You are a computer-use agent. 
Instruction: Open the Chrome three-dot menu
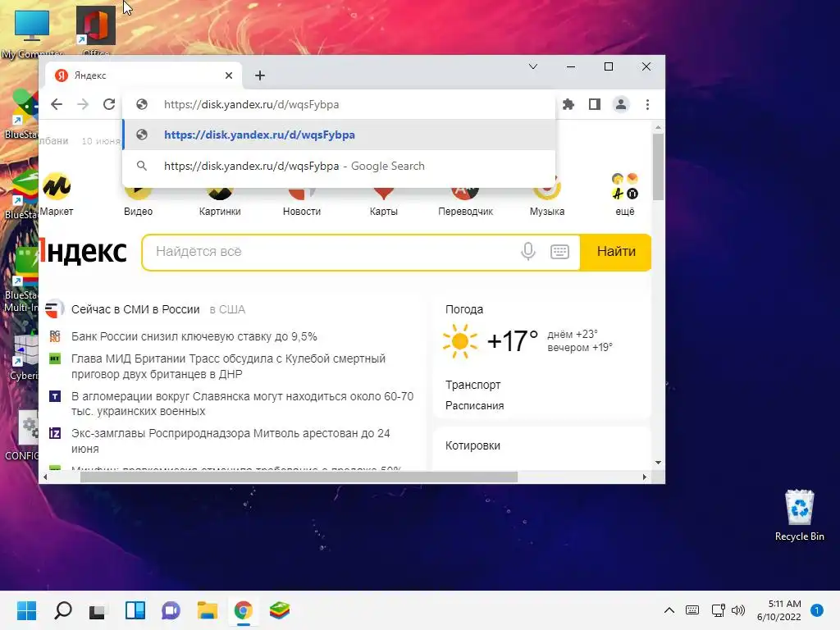click(x=647, y=104)
